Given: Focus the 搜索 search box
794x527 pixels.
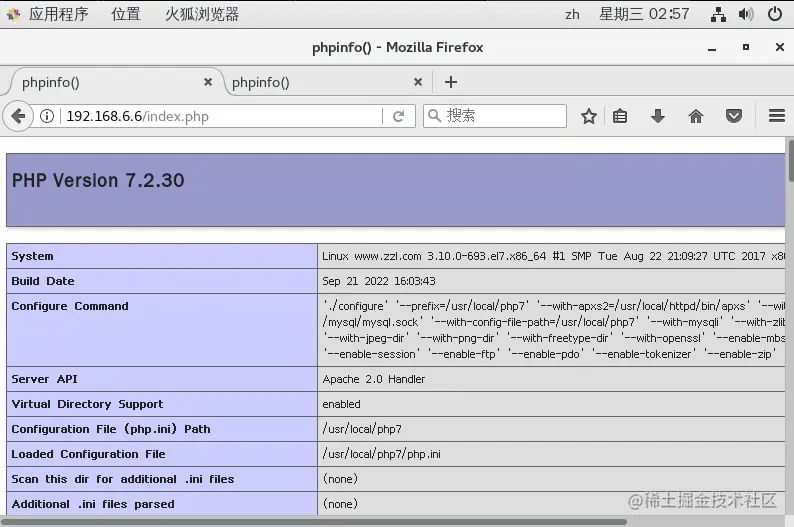Looking at the screenshot, I should click(x=495, y=116).
